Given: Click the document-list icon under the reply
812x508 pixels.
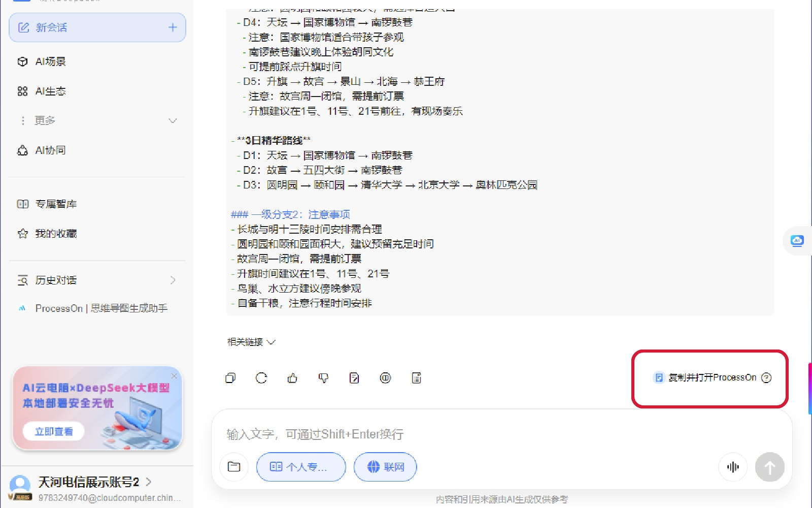Looking at the screenshot, I should 416,378.
